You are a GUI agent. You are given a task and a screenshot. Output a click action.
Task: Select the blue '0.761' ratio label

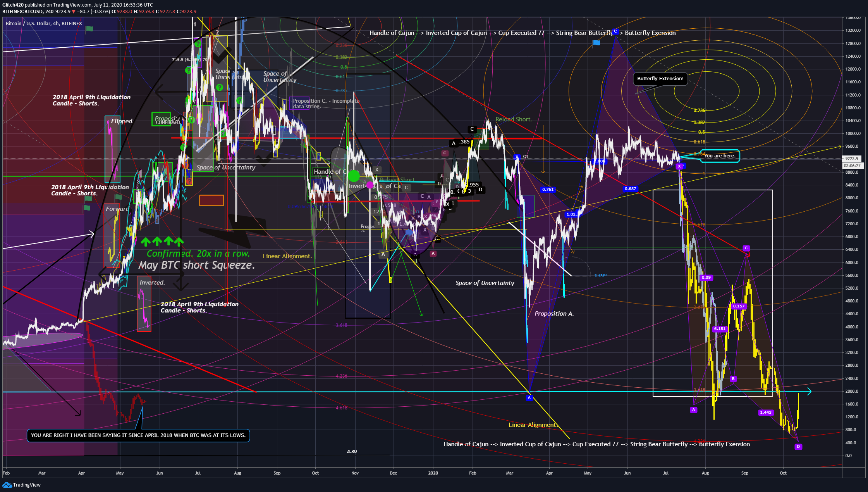(548, 190)
